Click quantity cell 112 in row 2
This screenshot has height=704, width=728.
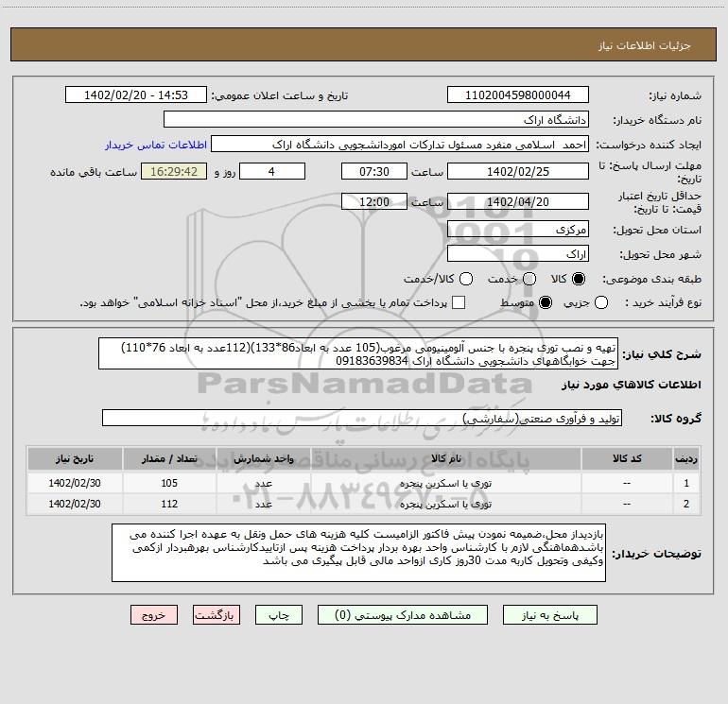click(169, 504)
